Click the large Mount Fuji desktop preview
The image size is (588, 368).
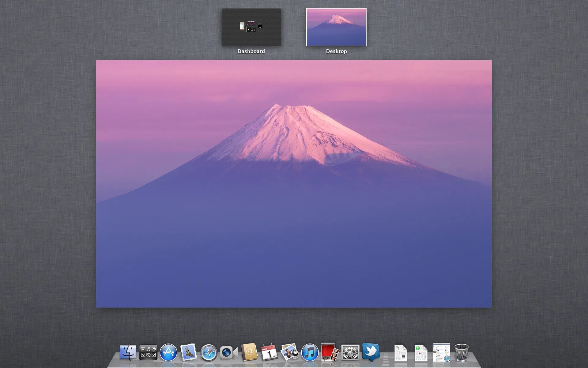[294, 184]
